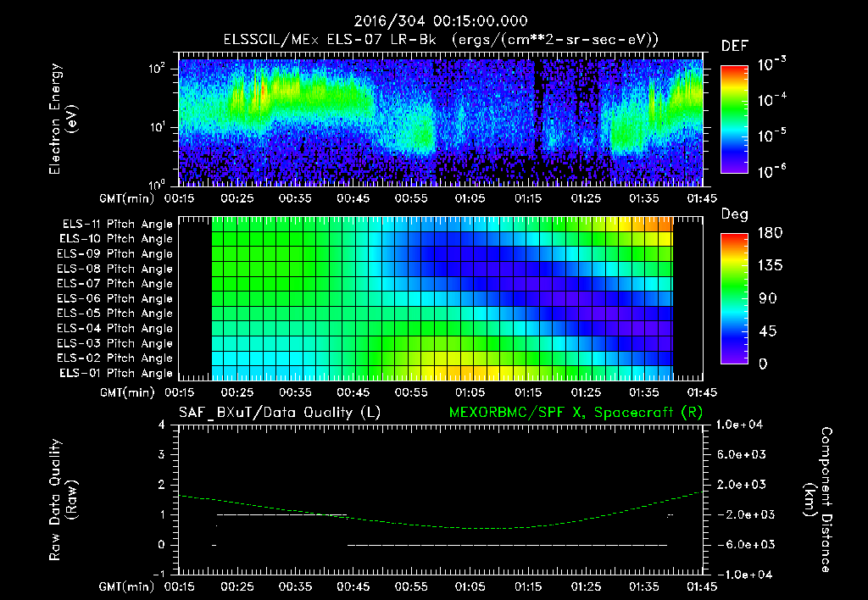Select the ELS-01 Pitch Angle row label
The image size is (868, 600).
click(116, 373)
